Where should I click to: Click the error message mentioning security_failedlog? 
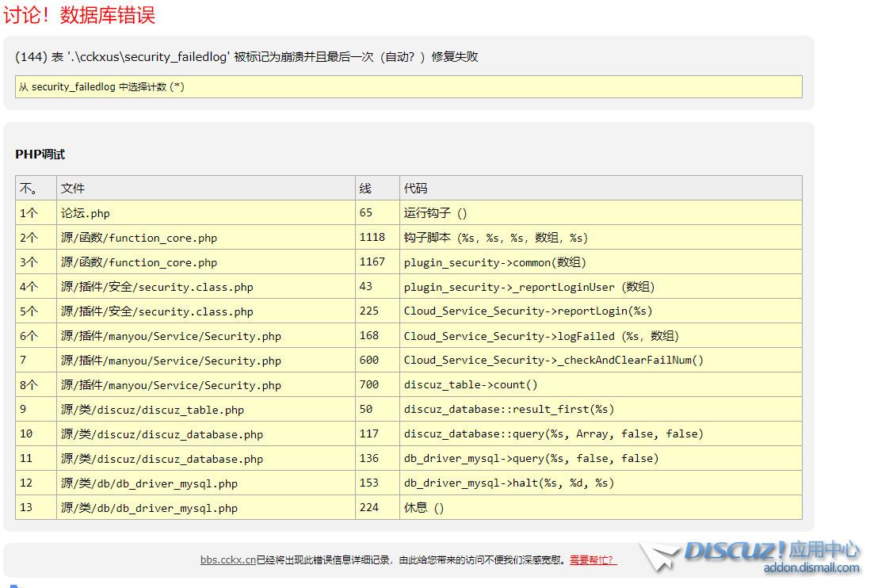pyautogui.click(x=246, y=57)
